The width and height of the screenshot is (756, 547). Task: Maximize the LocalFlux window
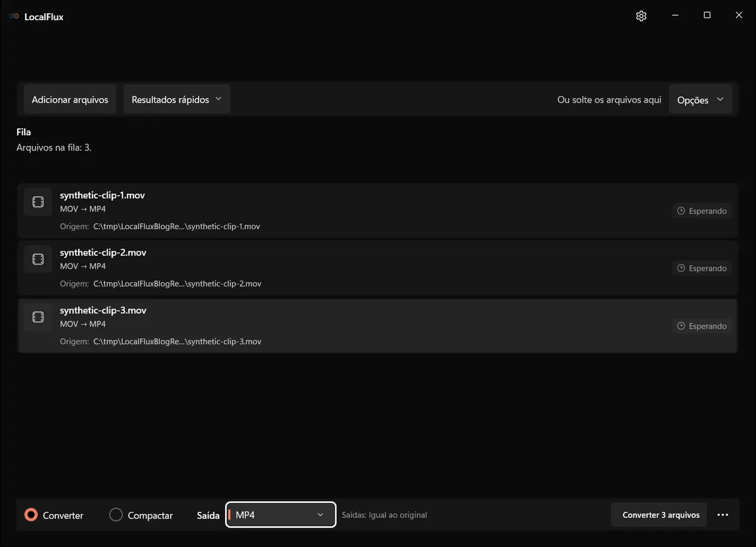tap(707, 15)
